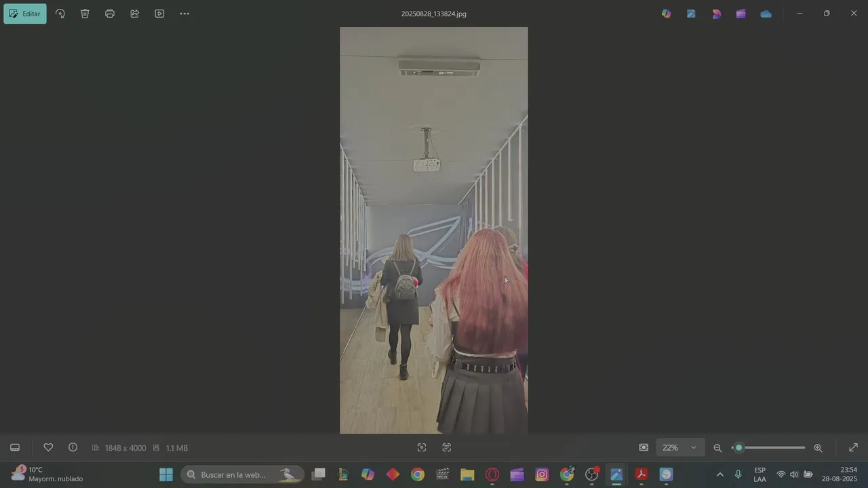868x488 pixels.
Task: Open the Copilot icon in title bar
Action: (x=667, y=14)
